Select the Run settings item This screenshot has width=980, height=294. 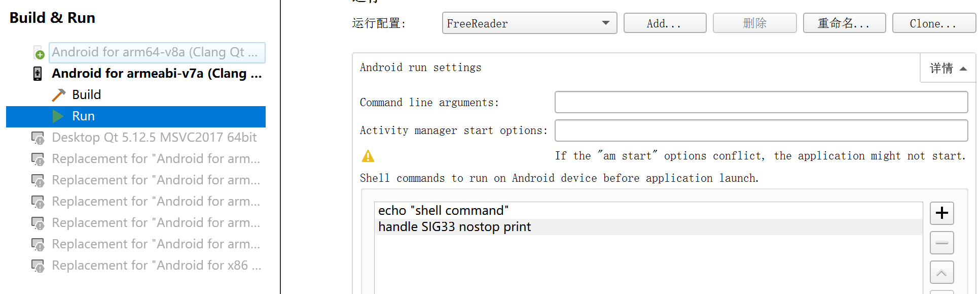pyautogui.click(x=84, y=116)
